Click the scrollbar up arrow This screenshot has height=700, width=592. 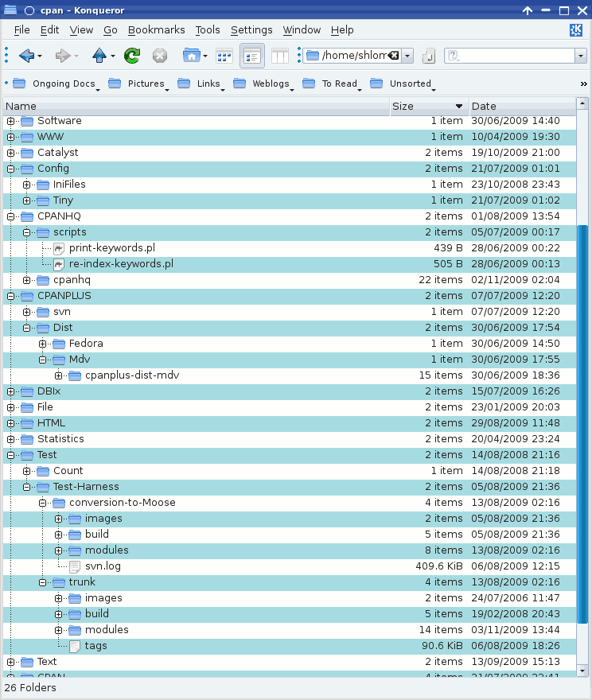582,103
